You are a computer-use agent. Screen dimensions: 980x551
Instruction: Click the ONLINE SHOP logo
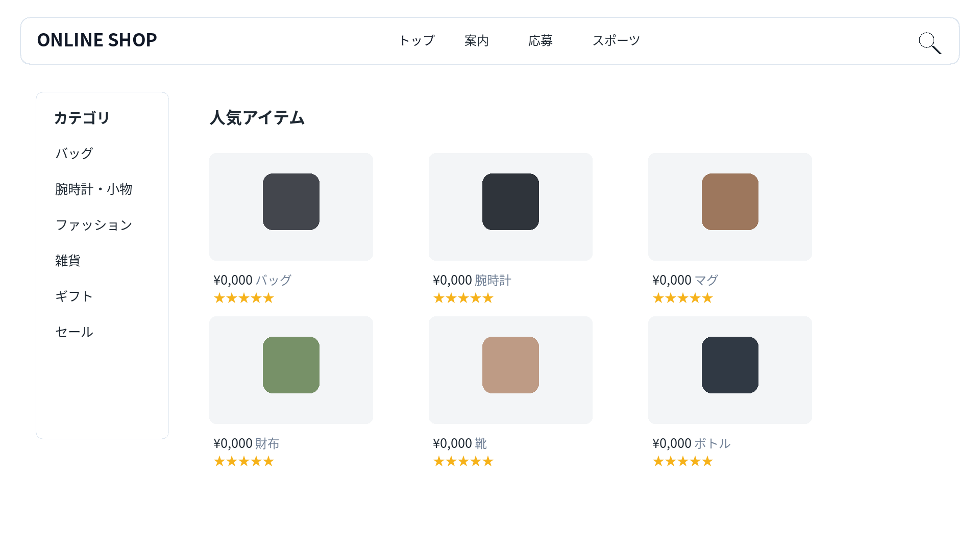tap(97, 40)
